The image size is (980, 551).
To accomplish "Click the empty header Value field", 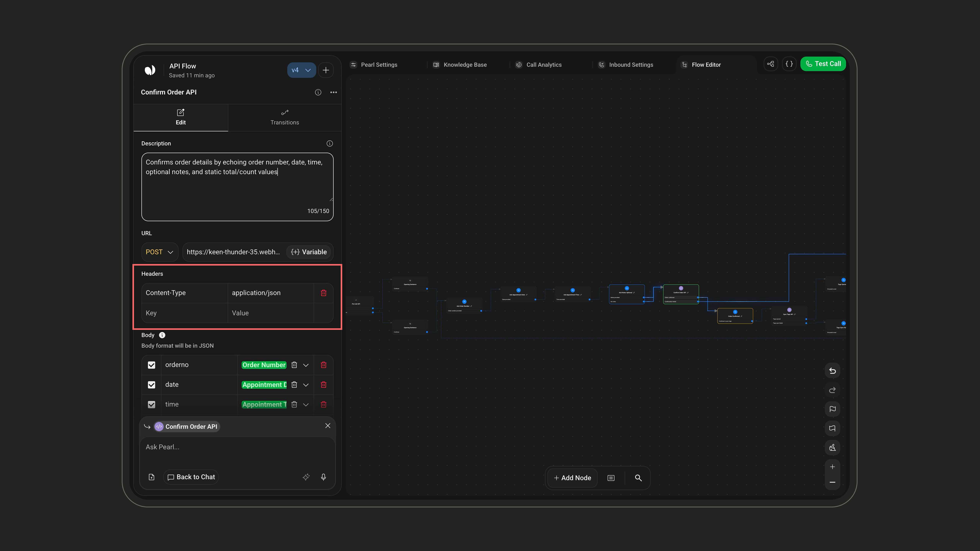I will tap(270, 313).
